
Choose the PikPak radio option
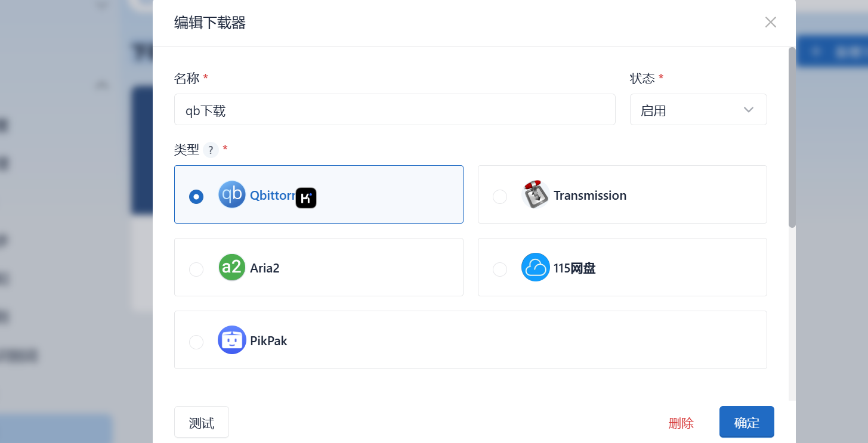tap(196, 342)
